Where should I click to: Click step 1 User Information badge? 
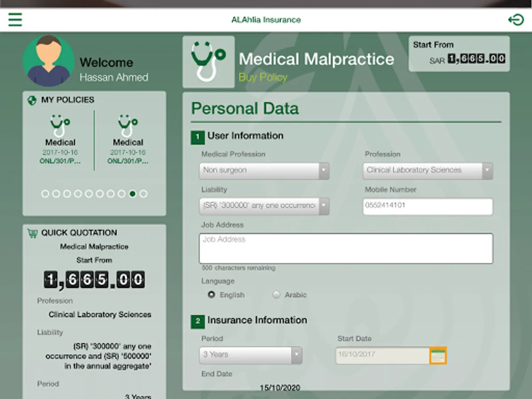198,137
